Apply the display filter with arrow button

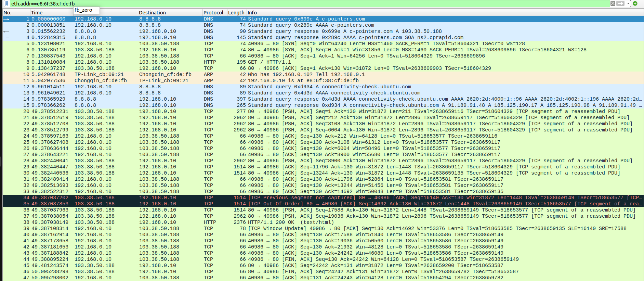[x=620, y=3]
